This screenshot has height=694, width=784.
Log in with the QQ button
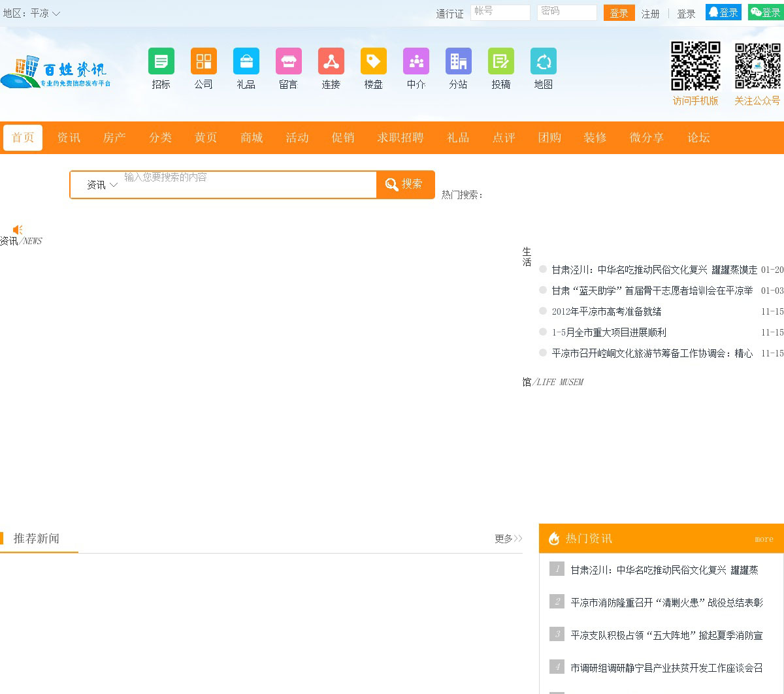(x=723, y=12)
